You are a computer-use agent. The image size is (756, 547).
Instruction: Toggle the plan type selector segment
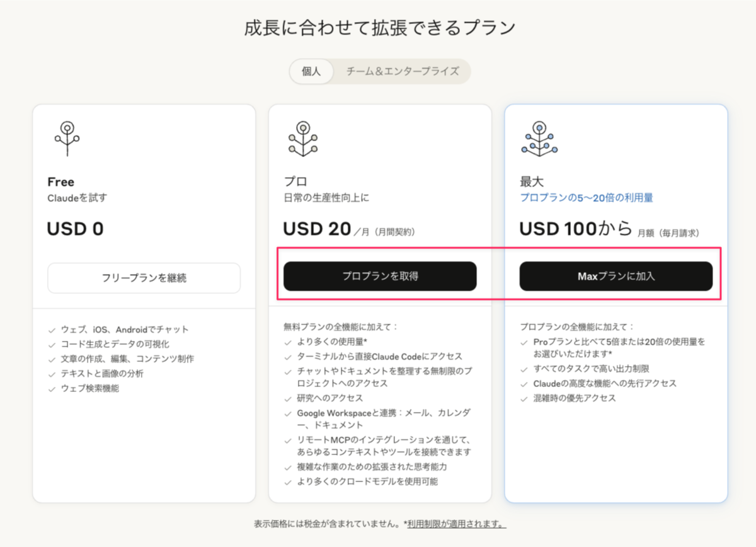(379, 71)
